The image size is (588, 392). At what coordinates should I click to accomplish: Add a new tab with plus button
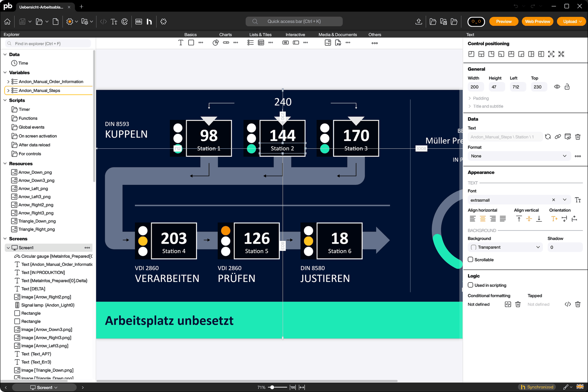81,7
